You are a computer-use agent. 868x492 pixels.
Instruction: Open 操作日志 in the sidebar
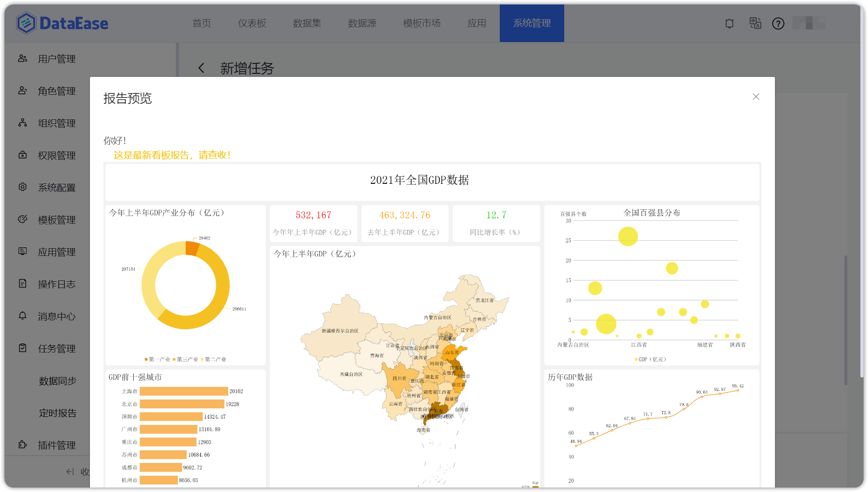click(57, 284)
